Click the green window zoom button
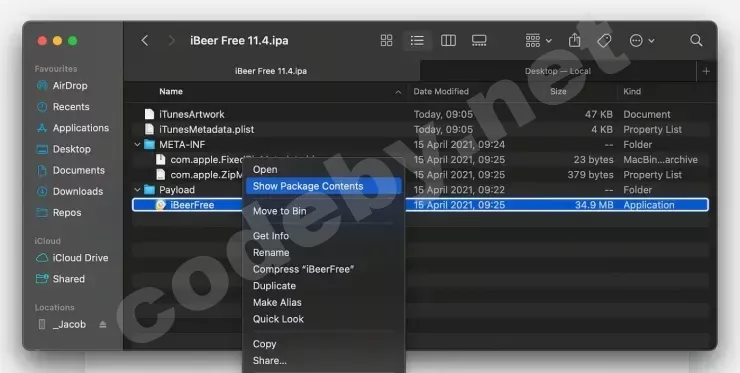 coord(73,41)
